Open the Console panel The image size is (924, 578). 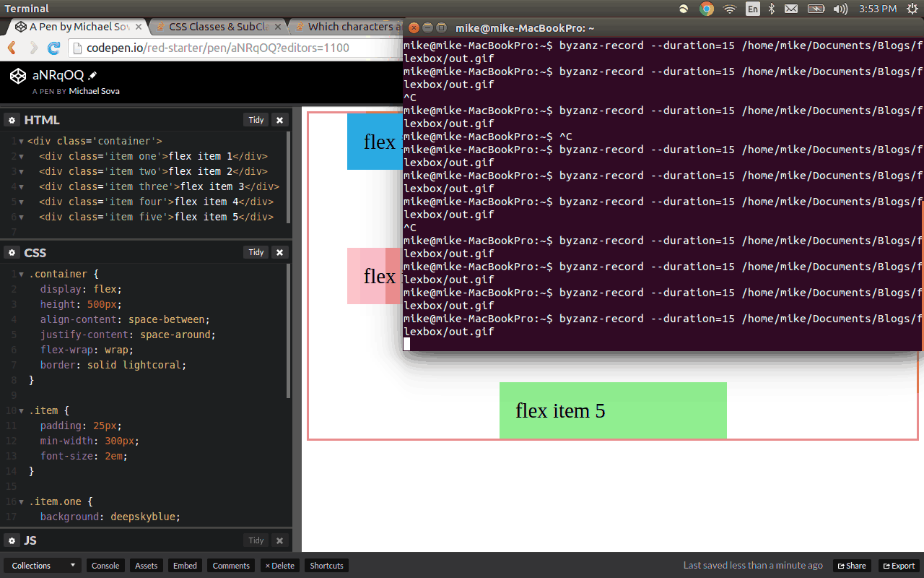click(x=105, y=566)
